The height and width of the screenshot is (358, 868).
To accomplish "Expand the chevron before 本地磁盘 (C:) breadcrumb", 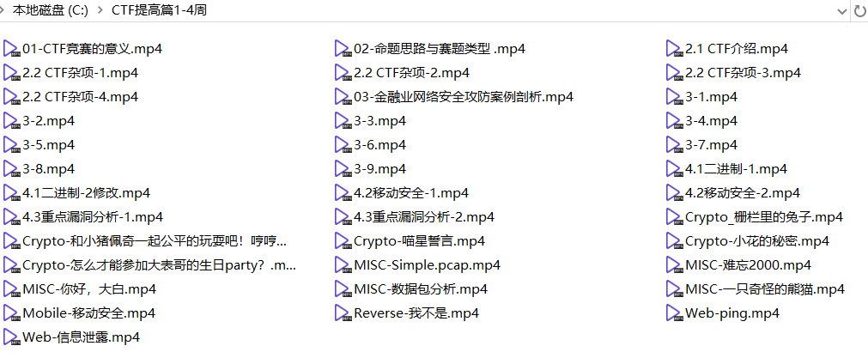I will [3, 10].
